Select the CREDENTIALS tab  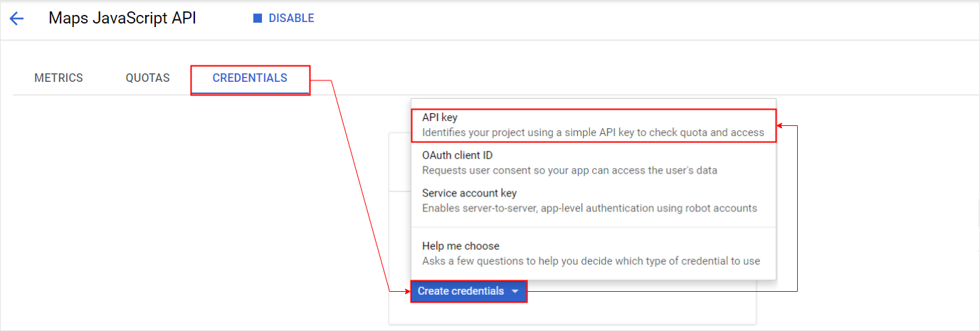pos(250,78)
